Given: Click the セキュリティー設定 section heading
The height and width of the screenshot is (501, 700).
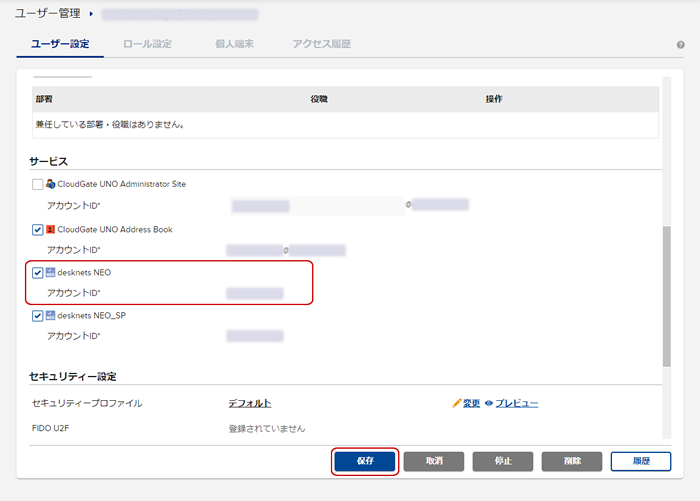Looking at the screenshot, I should [x=73, y=376].
